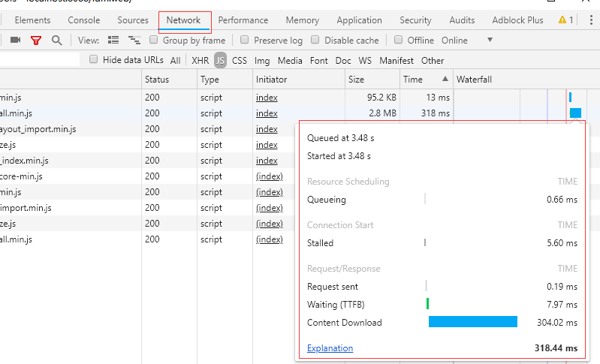Click the Content Download blue timing bar
The width and height of the screenshot is (600, 364).
(x=473, y=321)
